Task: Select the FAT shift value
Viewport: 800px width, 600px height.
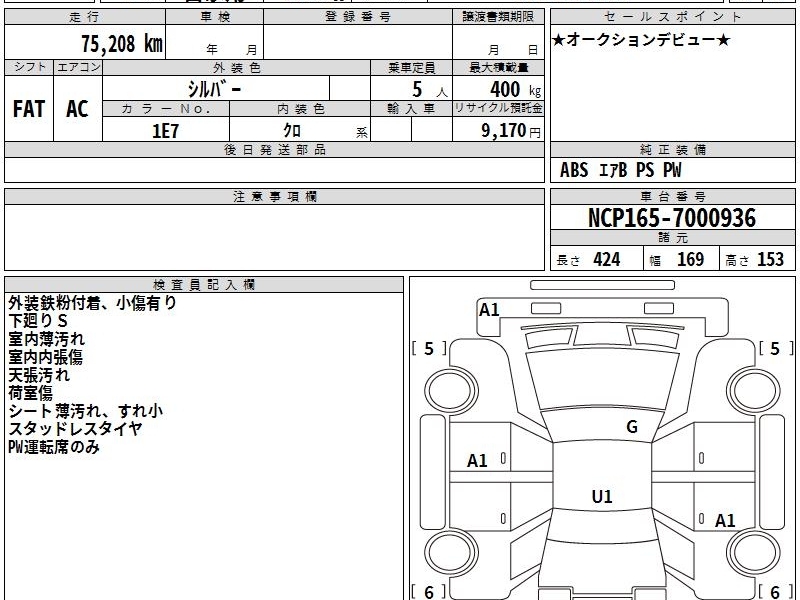Action: (29, 109)
